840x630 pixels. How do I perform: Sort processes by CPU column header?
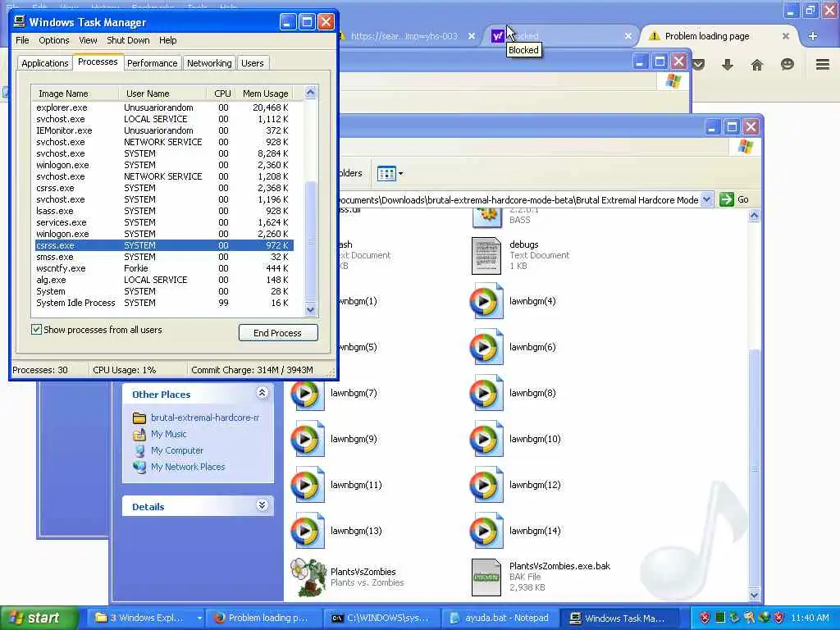[x=221, y=94]
